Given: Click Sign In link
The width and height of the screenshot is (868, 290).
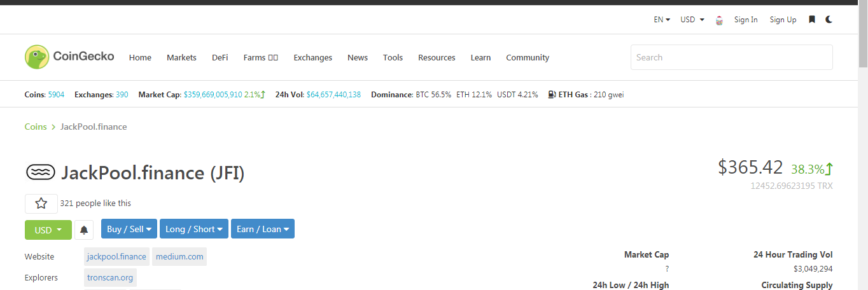Looking at the screenshot, I should click(746, 20).
